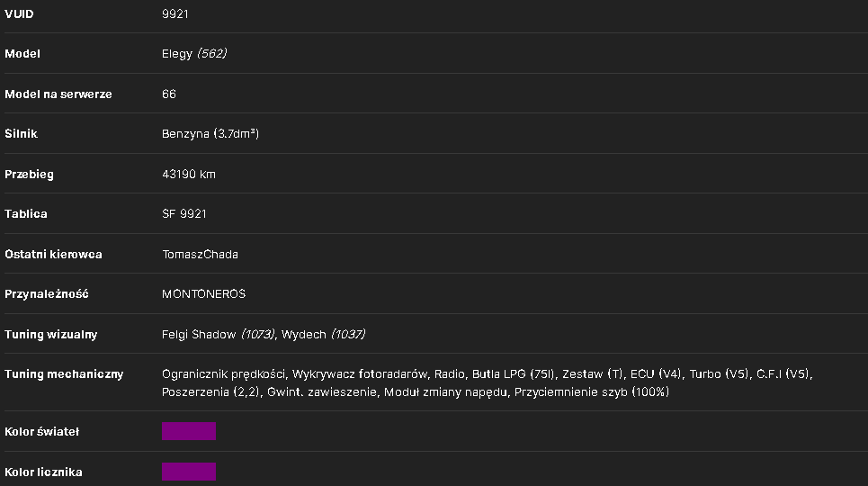Click the C.F.I (V5) tuning item
The image size is (868, 486).
tap(783, 374)
